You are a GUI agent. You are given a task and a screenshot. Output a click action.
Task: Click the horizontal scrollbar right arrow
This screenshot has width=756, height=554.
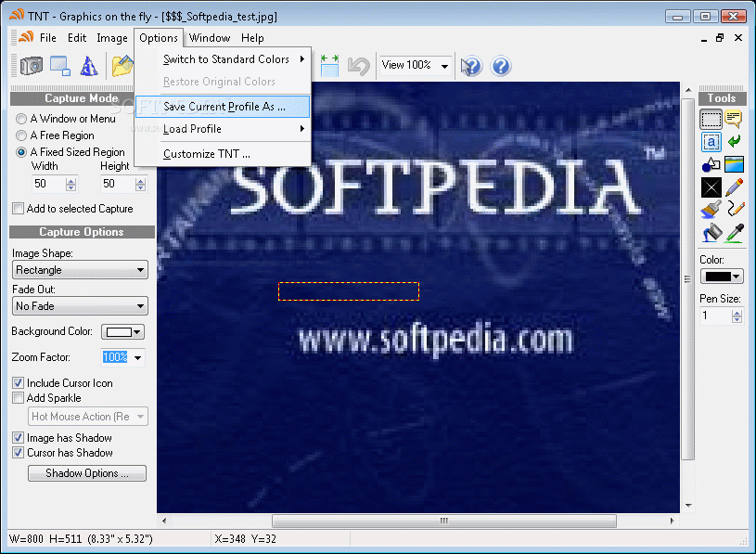click(673, 521)
